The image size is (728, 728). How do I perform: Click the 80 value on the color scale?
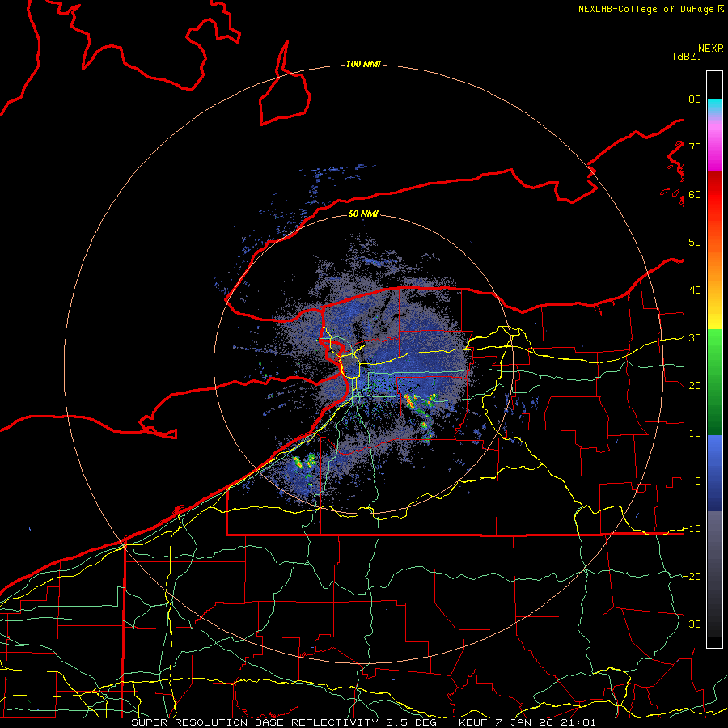pyautogui.click(x=695, y=99)
